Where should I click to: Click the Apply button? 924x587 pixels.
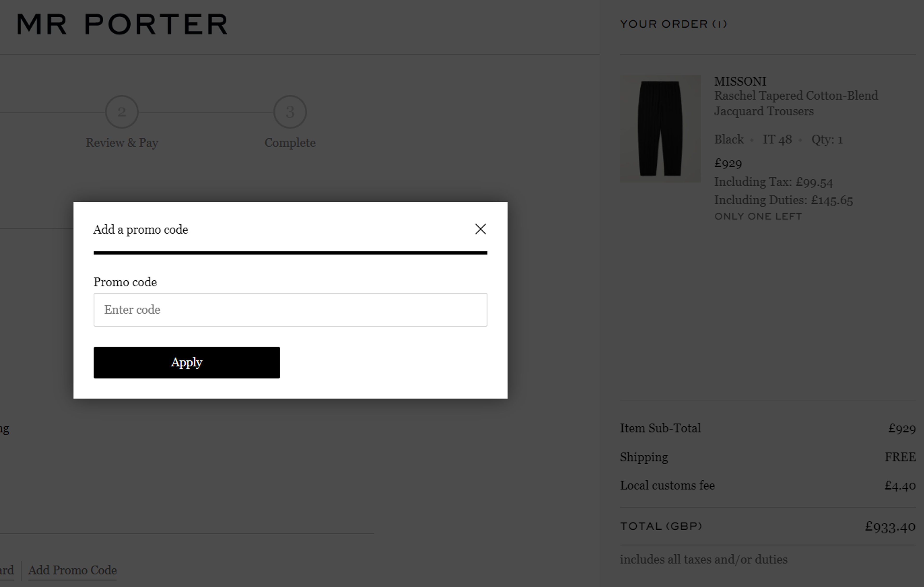[x=186, y=362]
